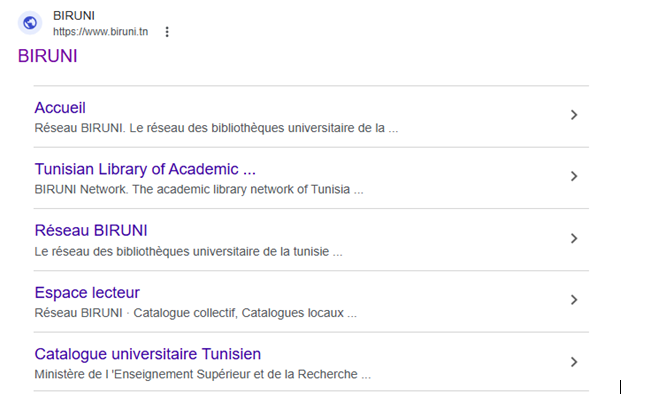Click chevron on Tunisian Library of Academic row
The width and height of the screenshot is (660, 400).
pos(574,177)
